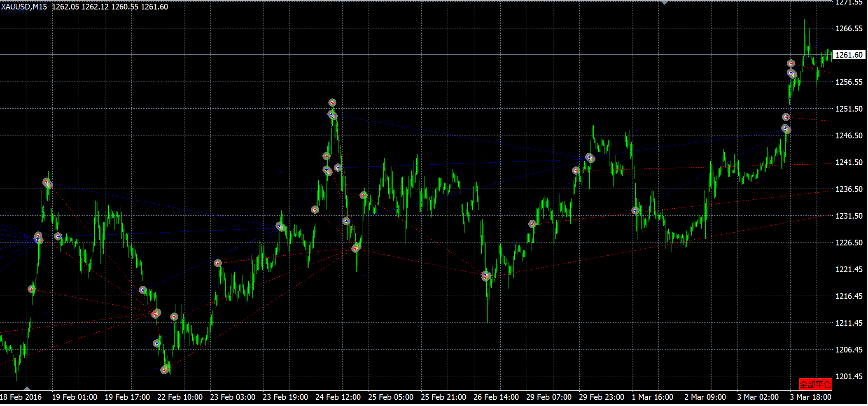Click the 1201.45 price scale label
Image resolution: width=868 pixels, height=406 pixels.
[x=849, y=376]
